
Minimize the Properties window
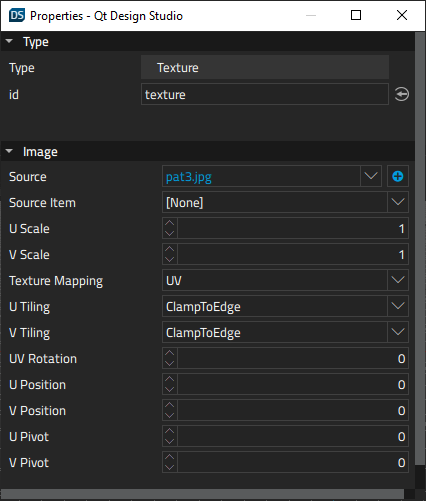311,15
